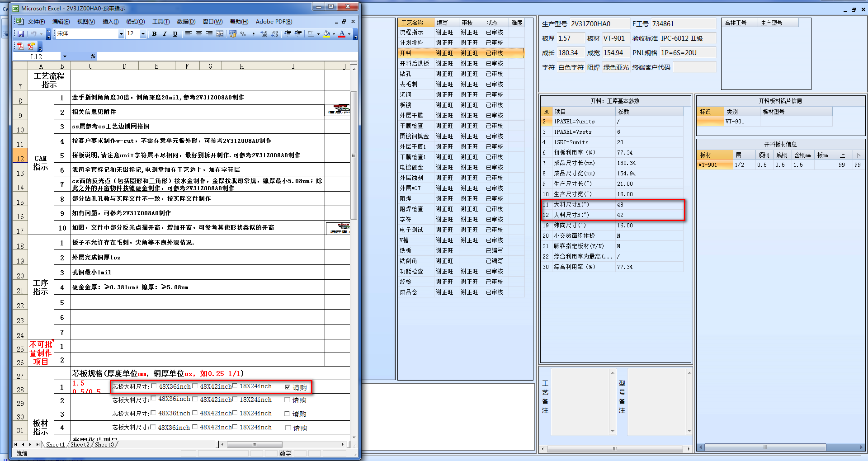
Task: Click Excel's vertical scrollbar thumb
Action: point(354,155)
